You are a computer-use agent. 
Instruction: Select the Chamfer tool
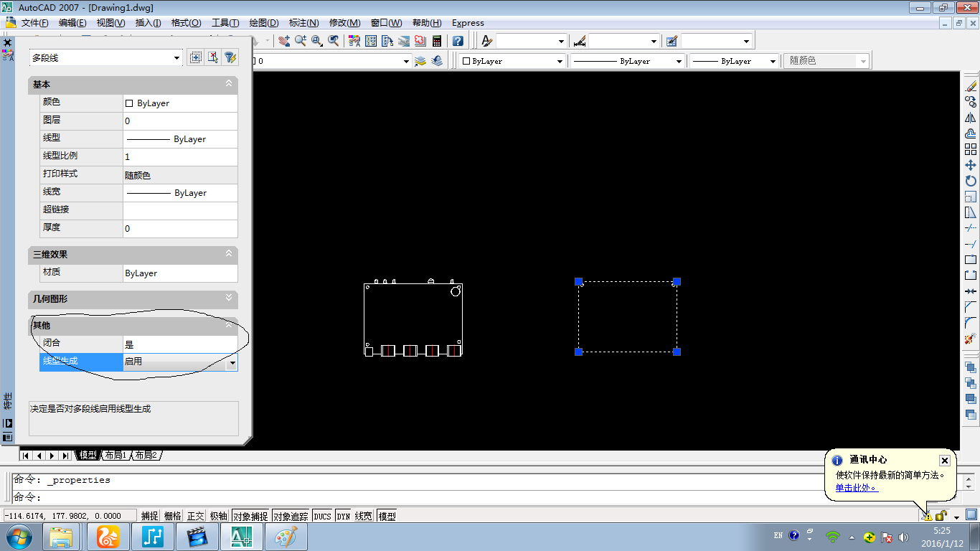click(x=971, y=307)
